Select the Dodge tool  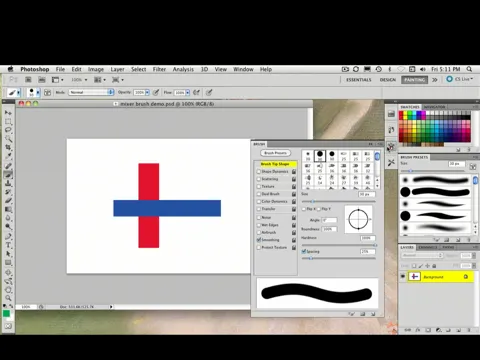point(8,226)
